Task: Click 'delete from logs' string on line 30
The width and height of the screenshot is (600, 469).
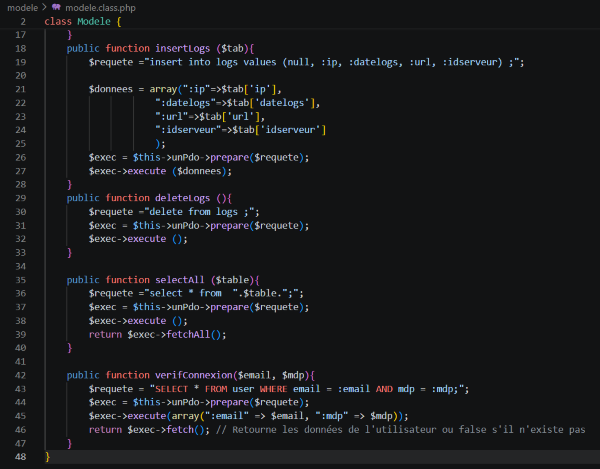Action: 199,212
